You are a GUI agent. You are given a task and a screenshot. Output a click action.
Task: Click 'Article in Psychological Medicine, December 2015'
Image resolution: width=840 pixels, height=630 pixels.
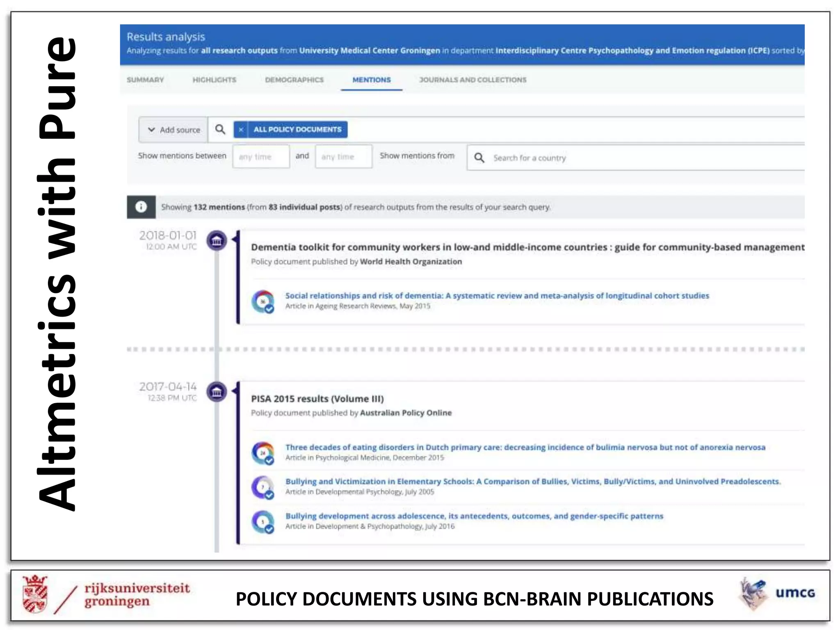(x=365, y=457)
